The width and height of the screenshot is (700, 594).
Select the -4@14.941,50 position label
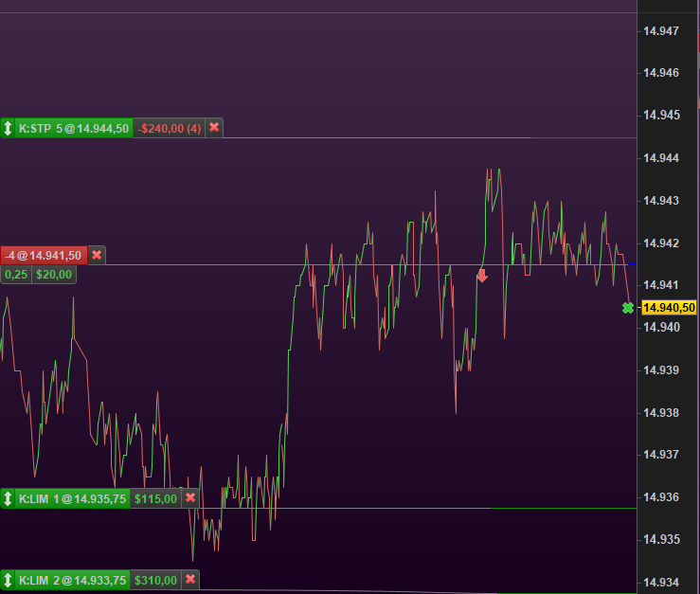point(44,255)
